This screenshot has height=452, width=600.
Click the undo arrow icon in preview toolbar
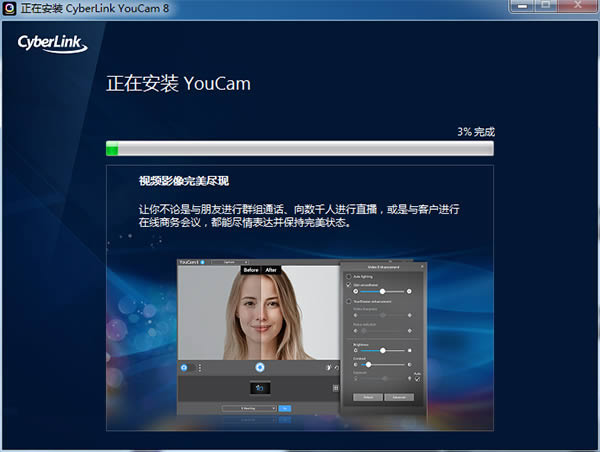click(x=337, y=367)
